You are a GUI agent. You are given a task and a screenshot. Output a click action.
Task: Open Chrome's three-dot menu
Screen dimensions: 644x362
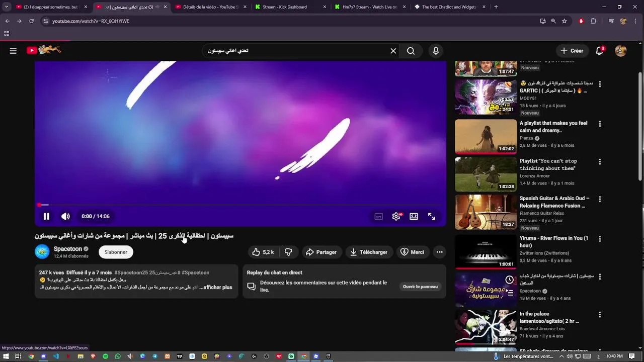(x=635, y=21)
